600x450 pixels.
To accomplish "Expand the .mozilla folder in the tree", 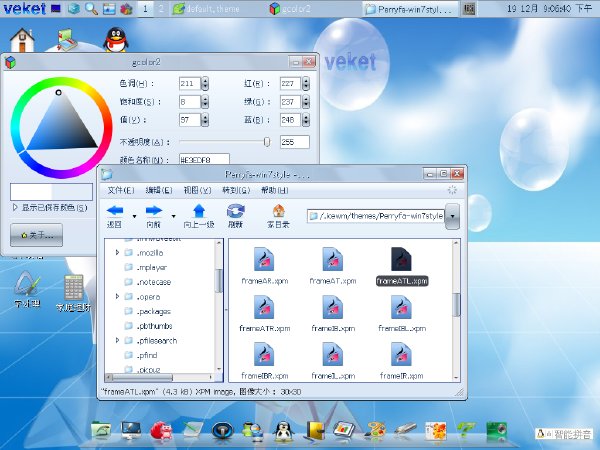I will [117, 253].
